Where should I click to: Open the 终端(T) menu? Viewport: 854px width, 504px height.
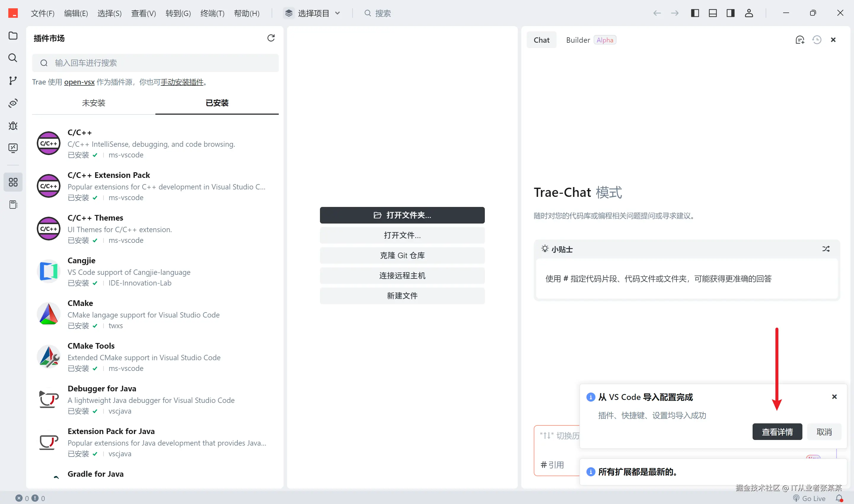coord(212,13)
